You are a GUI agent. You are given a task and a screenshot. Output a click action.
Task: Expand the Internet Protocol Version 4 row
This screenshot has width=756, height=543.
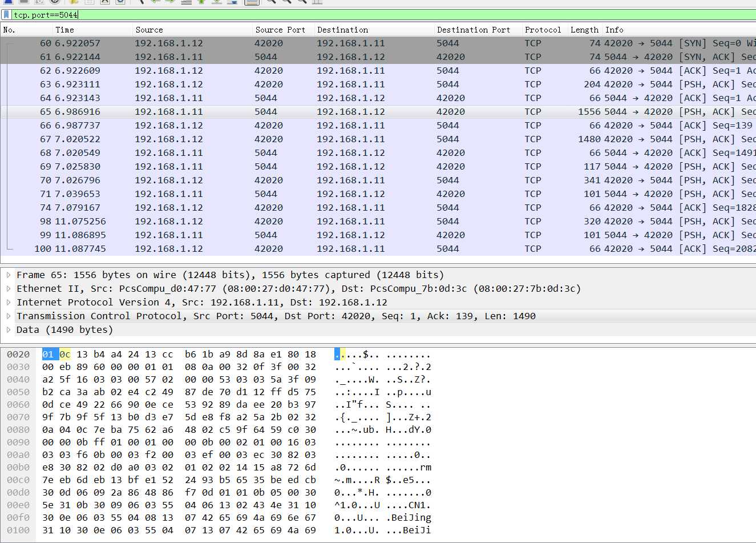tap(9, 302)
